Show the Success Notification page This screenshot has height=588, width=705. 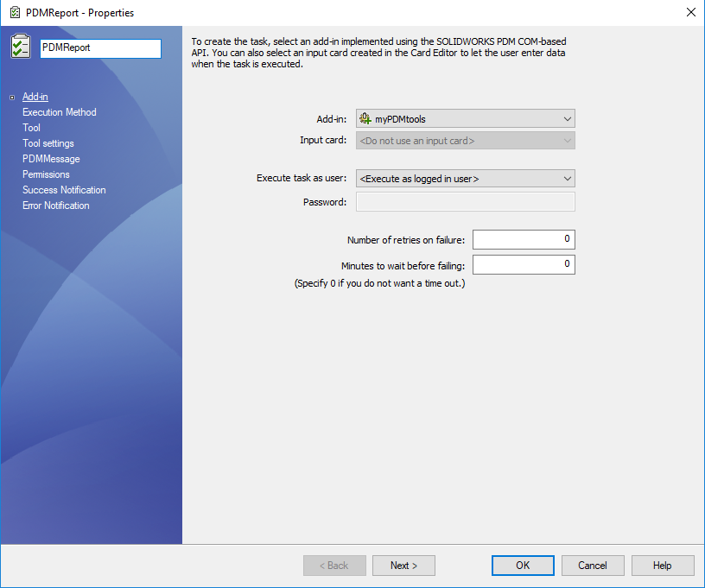pos(64,190)
